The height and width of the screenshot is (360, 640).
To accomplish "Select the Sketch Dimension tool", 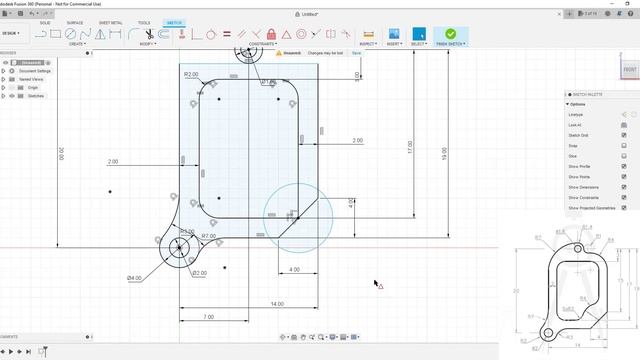I will click(115, 34).
